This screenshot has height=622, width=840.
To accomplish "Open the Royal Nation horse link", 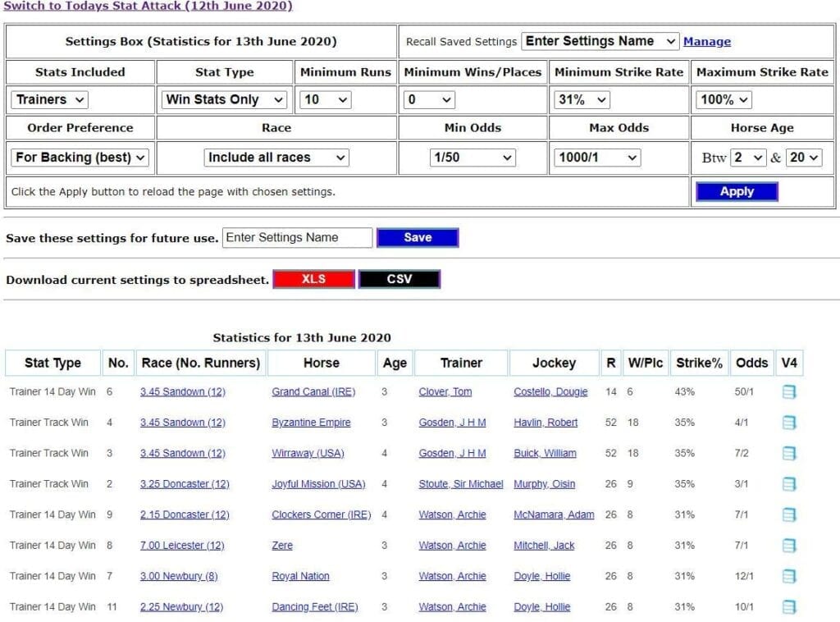I will (300, 576).
